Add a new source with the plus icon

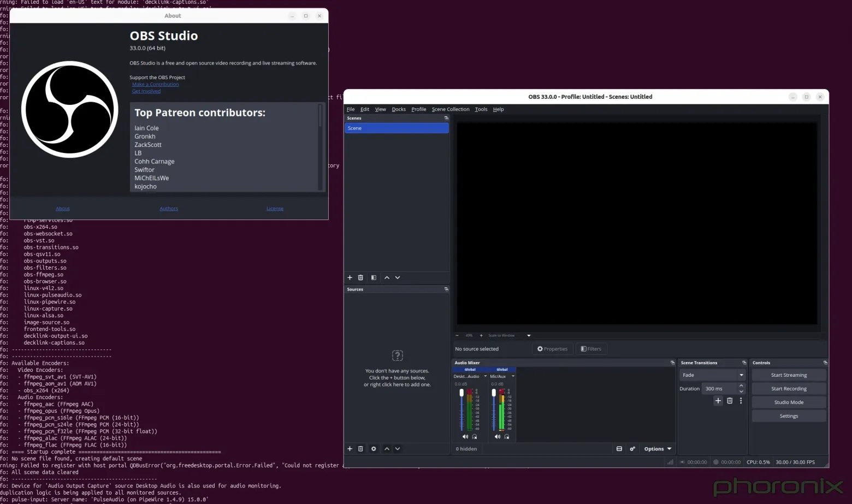coord(350,449)
